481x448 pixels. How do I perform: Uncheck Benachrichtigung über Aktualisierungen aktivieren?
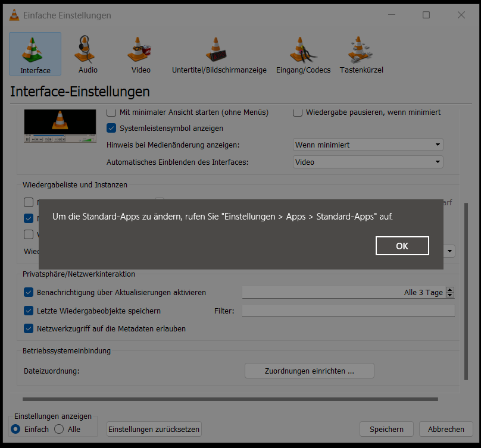(29, 292)
